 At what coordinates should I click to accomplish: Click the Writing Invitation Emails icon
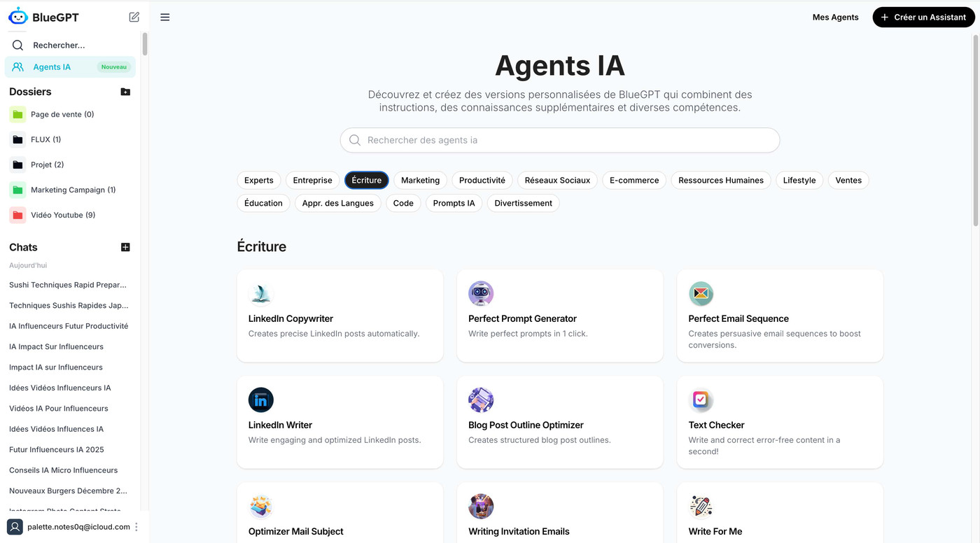[x=481, y=507]
